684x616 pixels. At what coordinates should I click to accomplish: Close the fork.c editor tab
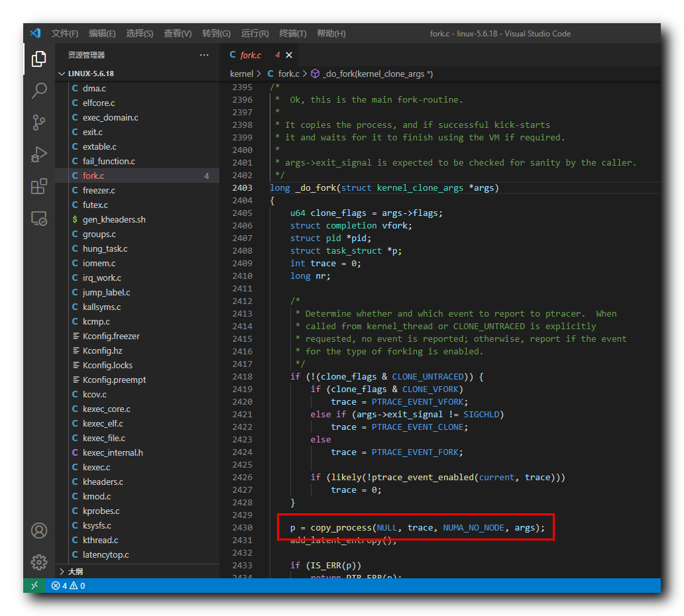(x=289, y=55)
